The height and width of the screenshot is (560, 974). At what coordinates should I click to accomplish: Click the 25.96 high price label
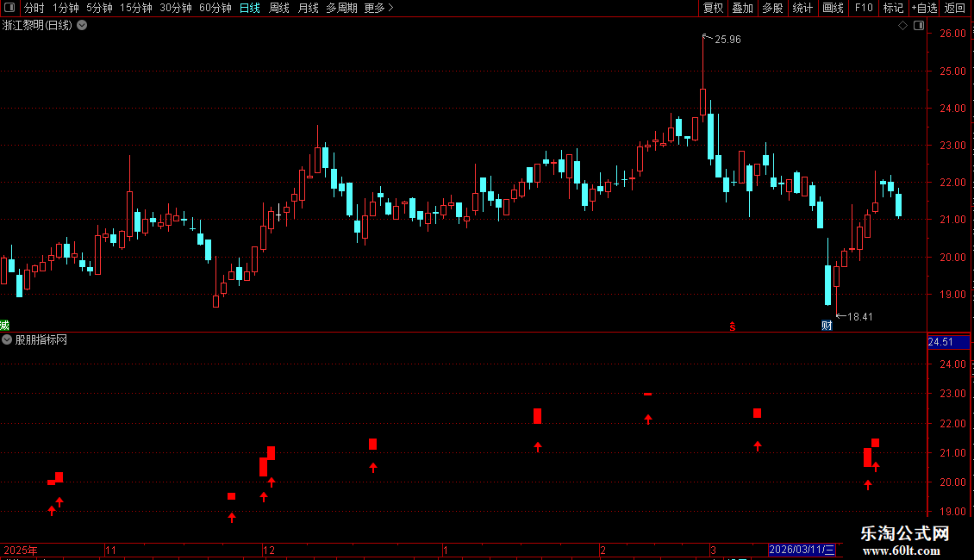pos(727,40)
